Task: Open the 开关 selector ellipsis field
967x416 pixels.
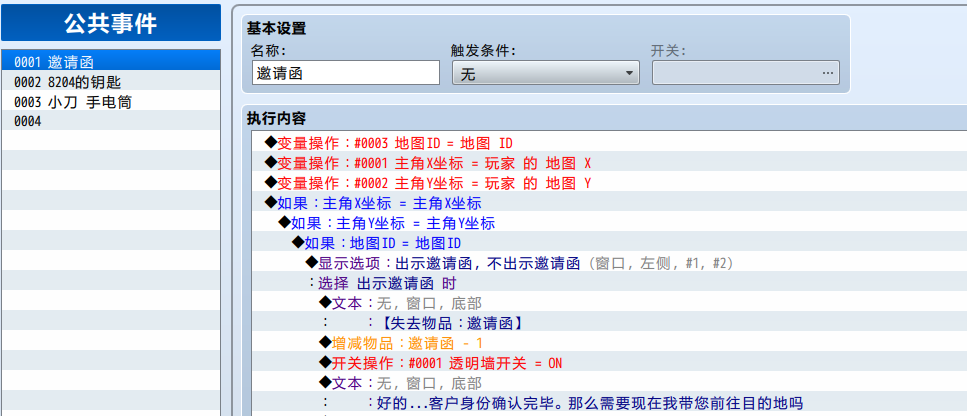Action: click(746, 73)
